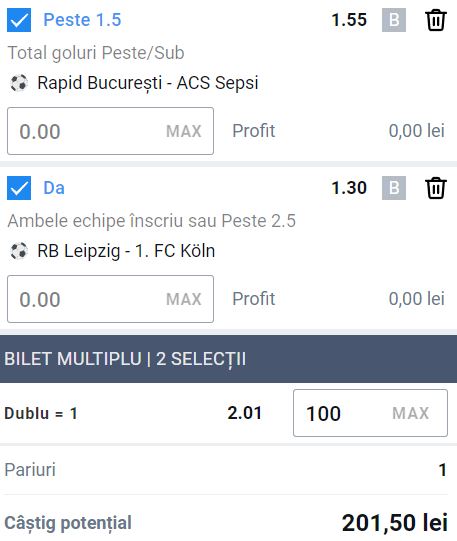Image resolution: width=457 pixels, height=541 pixels.
Task: Remove the RB Leipzig selection via trash icon
Action: (x=436, y=188)
